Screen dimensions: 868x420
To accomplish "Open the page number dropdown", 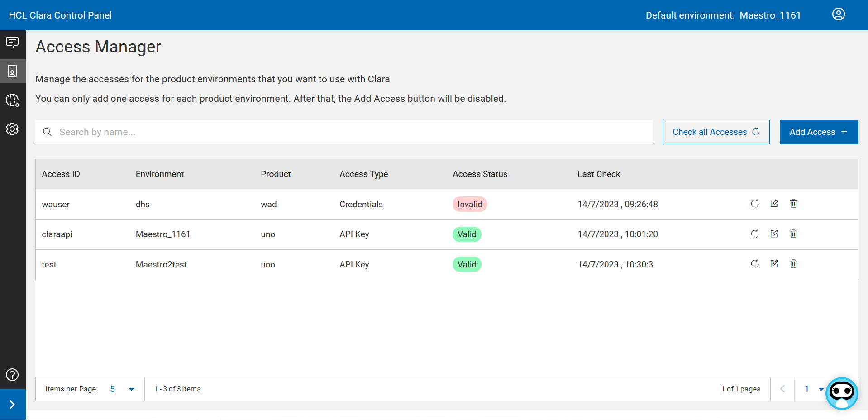I will click(814, 389).
